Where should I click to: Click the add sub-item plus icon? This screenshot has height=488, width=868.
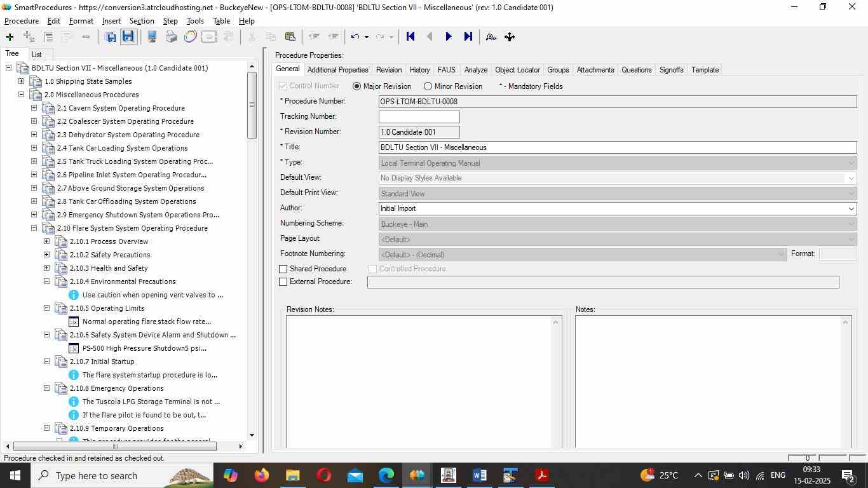29,37
